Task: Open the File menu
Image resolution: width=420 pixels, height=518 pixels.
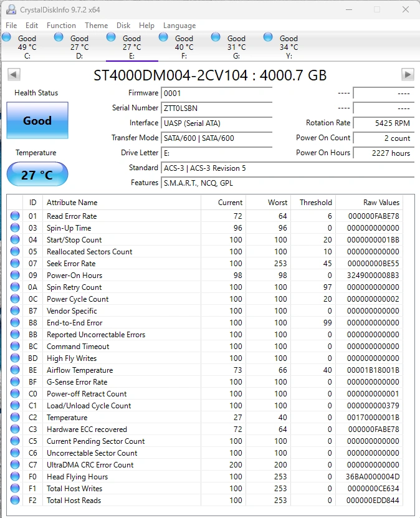Action: click(x=11, y=26)
